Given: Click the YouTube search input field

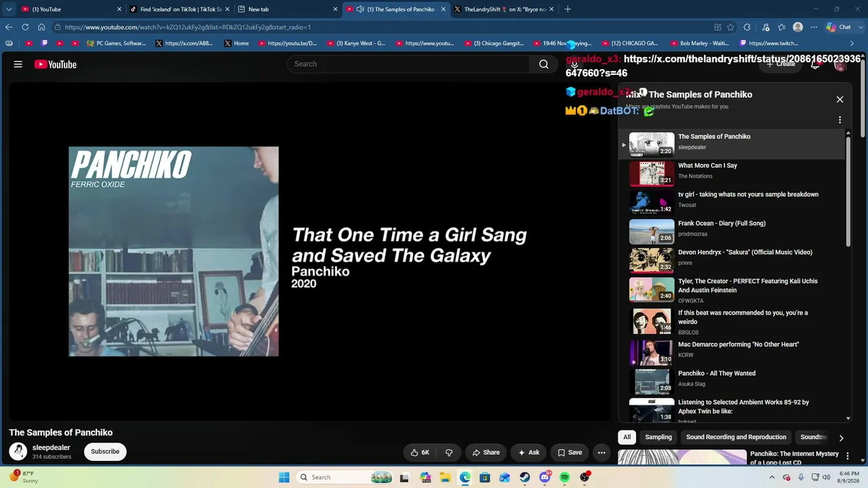Looking at the screenshot, I should [x=408, y=64].
